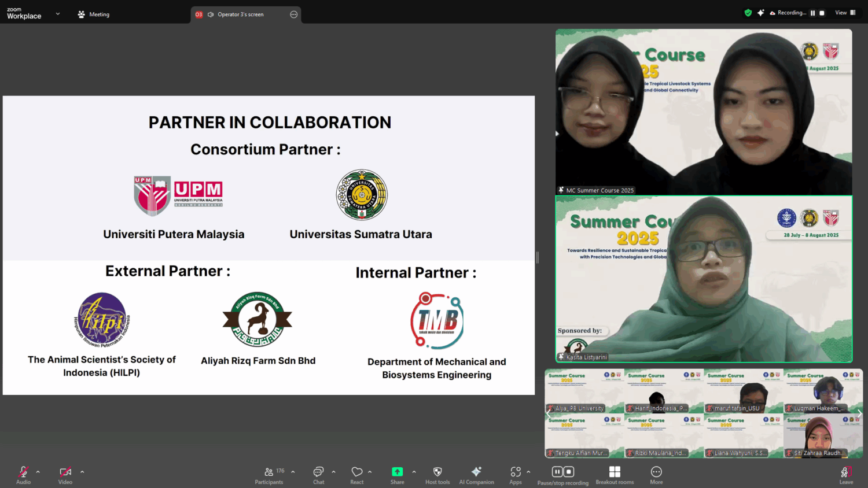Click the green Share screen button

[x=397, y=472]
